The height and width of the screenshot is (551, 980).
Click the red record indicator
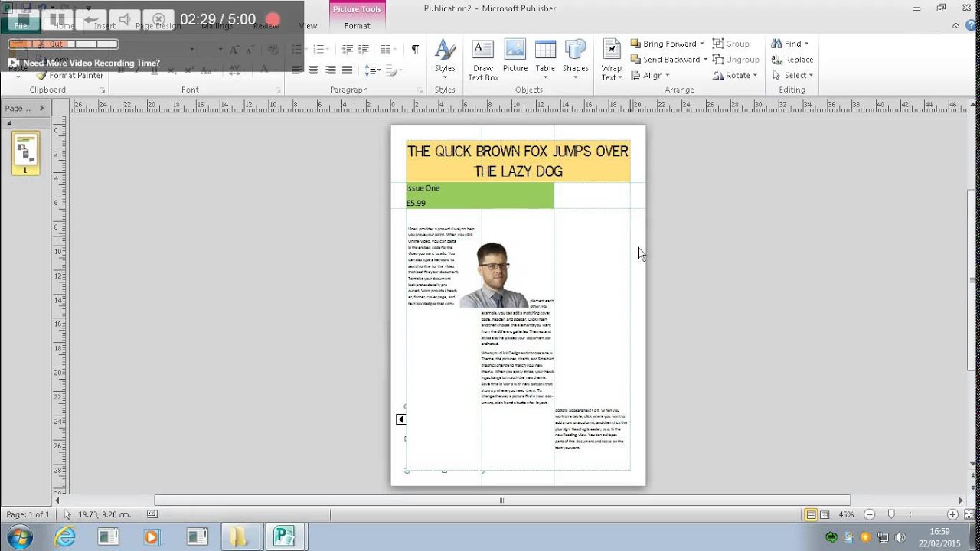[x=272, y=19]
